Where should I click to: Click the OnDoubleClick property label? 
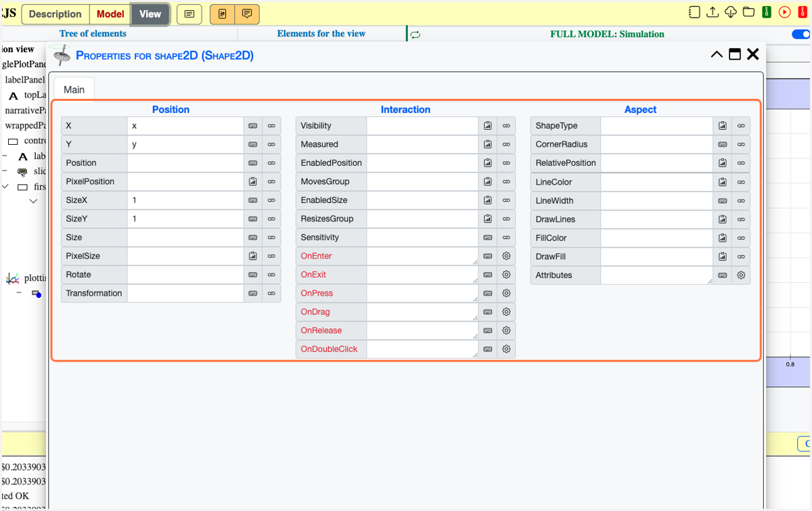coord(329,349)
